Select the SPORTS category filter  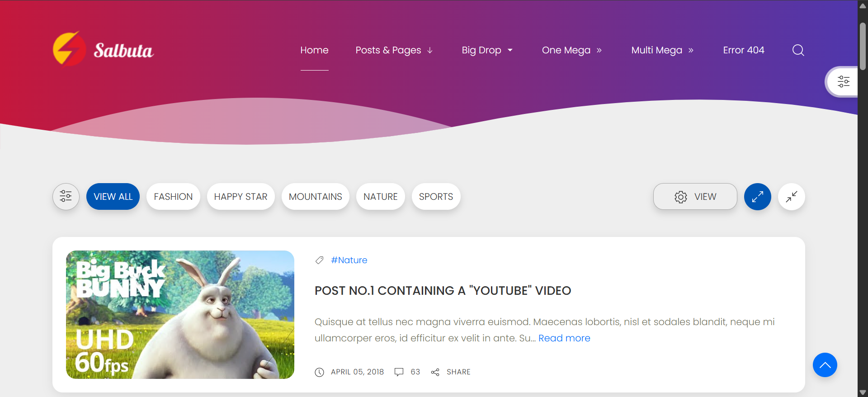tap(436, 197)
